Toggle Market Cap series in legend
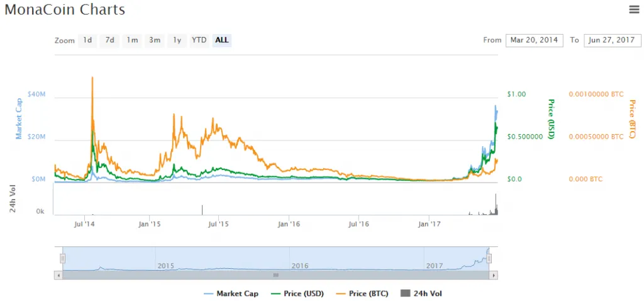This screenshot has height=301, width=644. pyautogui.click(x=231, y=293)
